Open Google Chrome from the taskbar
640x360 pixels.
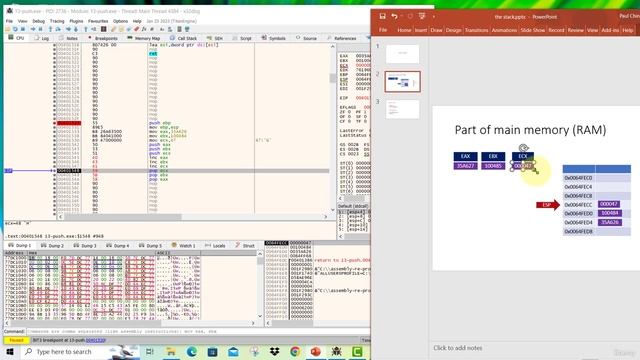click(295, 352)
